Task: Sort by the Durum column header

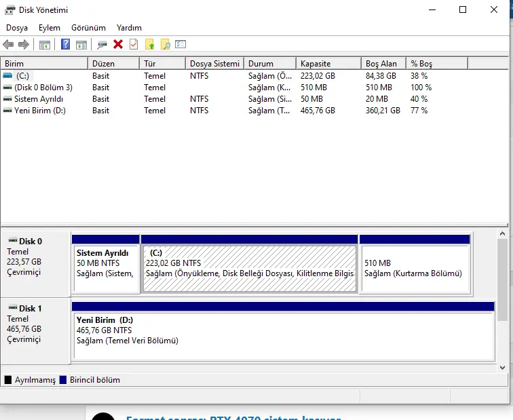Action: pos(270,64)
